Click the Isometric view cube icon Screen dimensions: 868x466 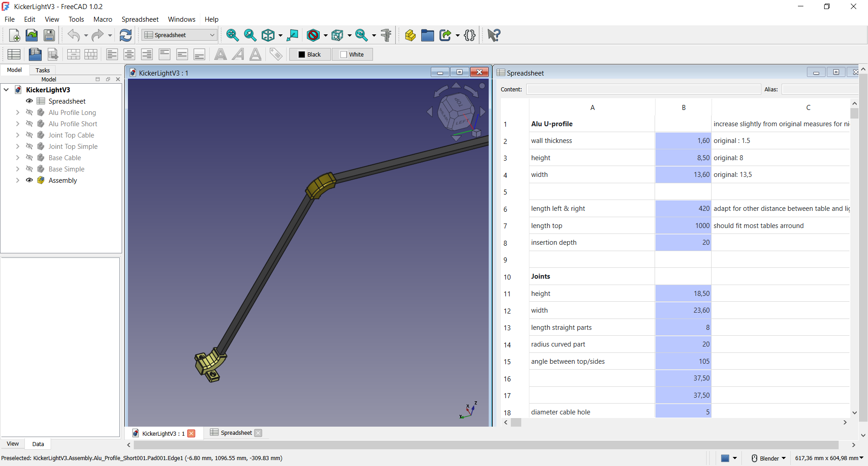pos(268,35)
